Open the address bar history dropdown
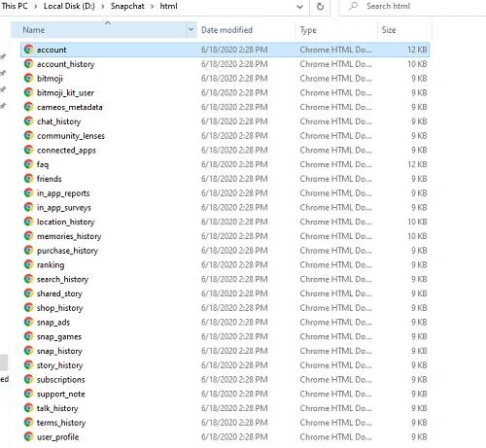 pyautogui.click(x=300, y=7)
